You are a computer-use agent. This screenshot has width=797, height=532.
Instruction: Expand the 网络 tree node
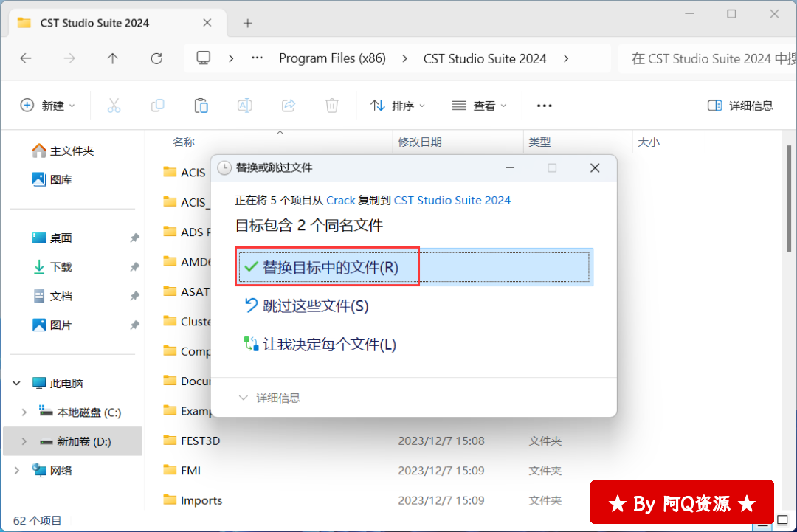(17, 471)
